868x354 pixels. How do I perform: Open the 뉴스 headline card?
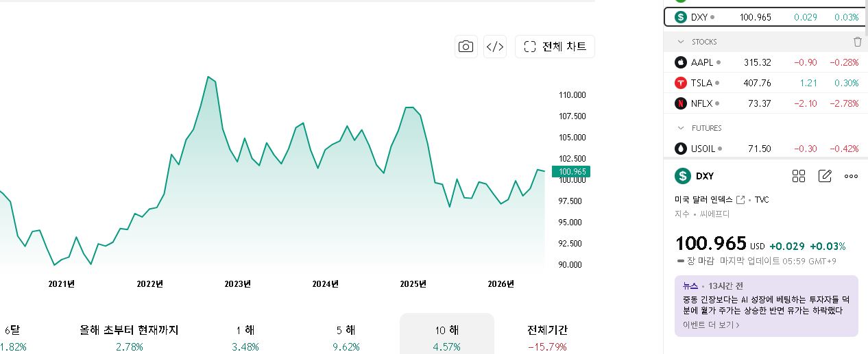click(766, 306)
